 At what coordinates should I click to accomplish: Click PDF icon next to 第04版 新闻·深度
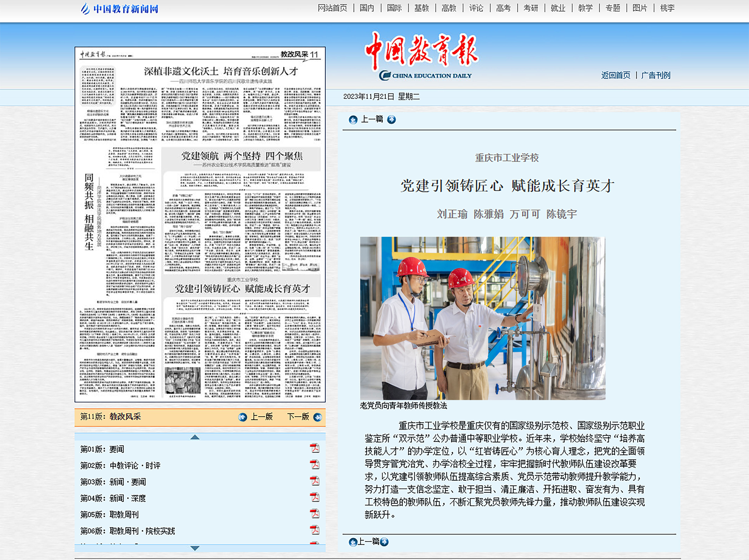[x=315, y=497]
